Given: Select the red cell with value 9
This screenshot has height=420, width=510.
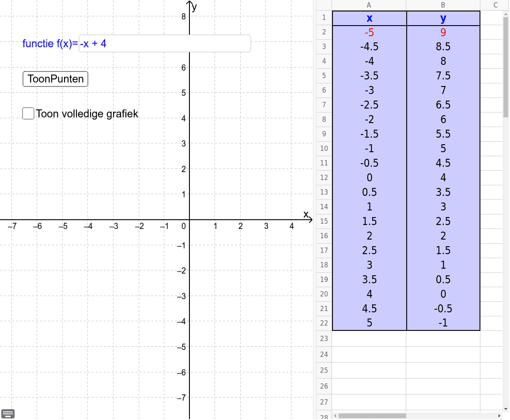Looking at the screenshot, I should 443,33.
